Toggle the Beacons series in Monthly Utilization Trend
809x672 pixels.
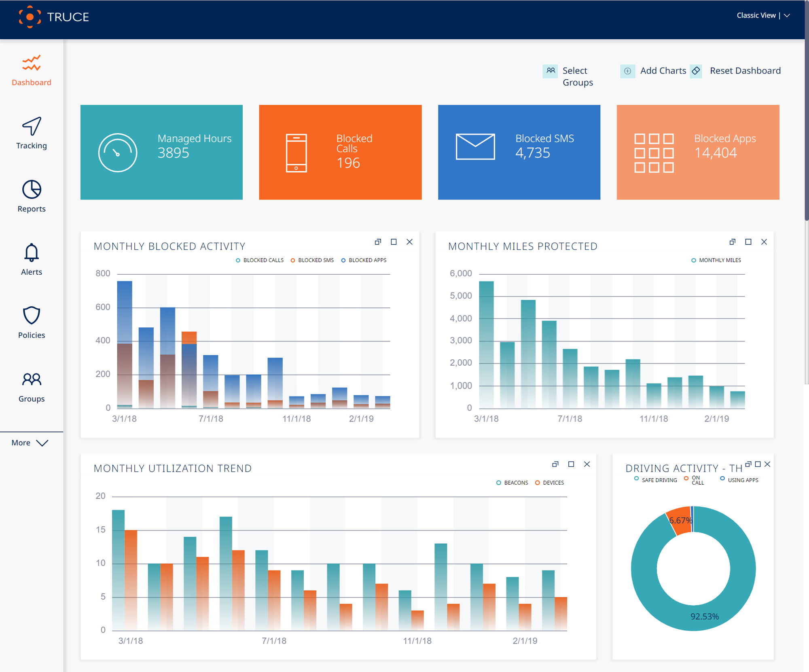pyautogui.click(x=513, y=482)
